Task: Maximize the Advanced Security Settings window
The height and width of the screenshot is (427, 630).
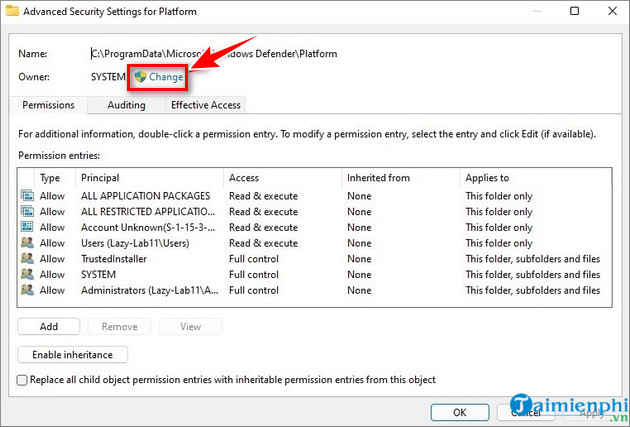Action: 575,11
